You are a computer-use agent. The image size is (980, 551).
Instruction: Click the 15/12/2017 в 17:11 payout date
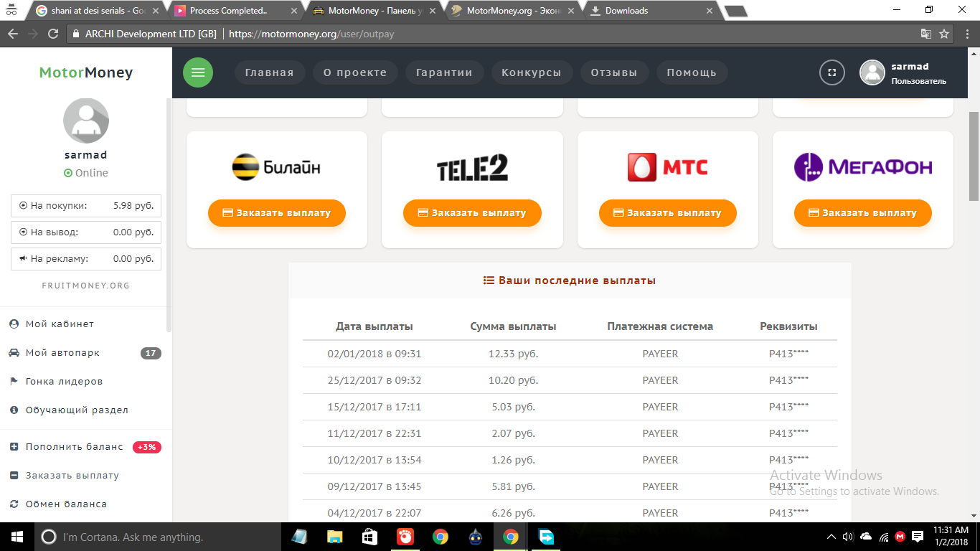[374, 407]
